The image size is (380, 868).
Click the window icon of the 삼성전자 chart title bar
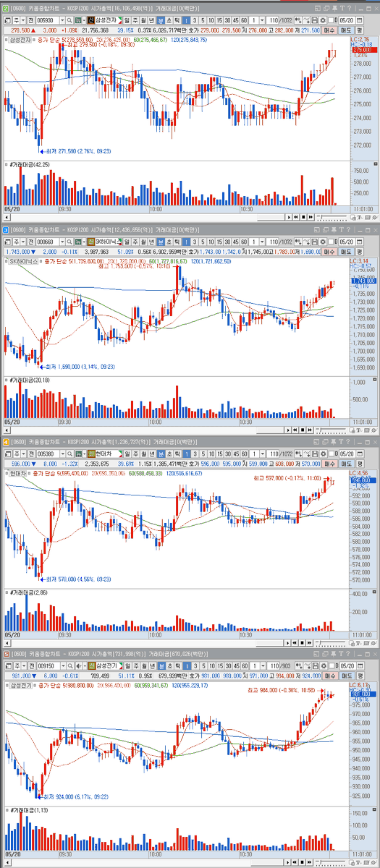pos(5,8)
